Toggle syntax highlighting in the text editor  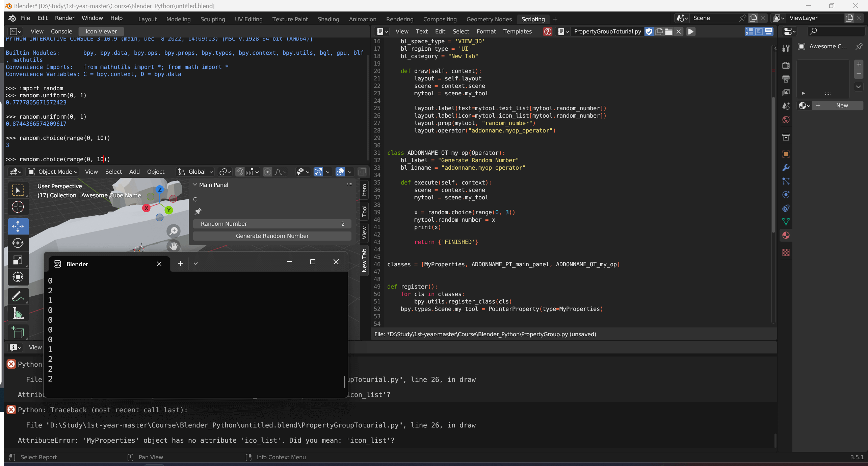(x=769, y=31)
